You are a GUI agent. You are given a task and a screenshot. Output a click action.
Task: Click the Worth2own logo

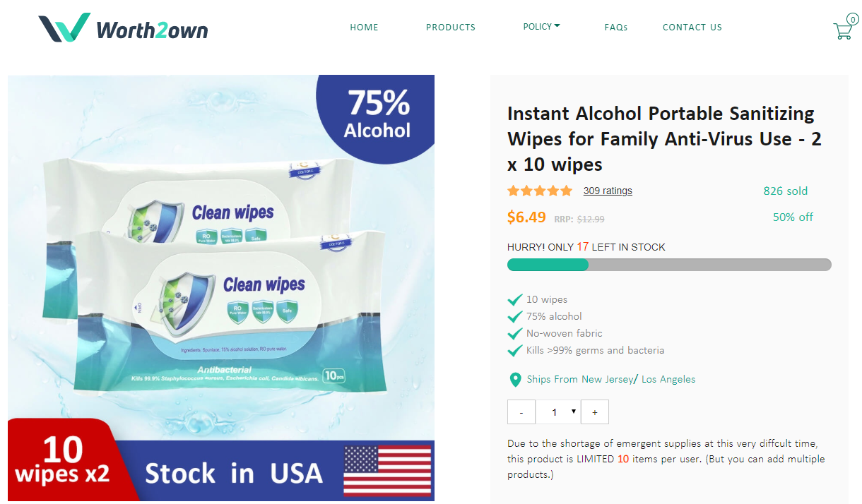pyautogui.click(x=124, y=28)
